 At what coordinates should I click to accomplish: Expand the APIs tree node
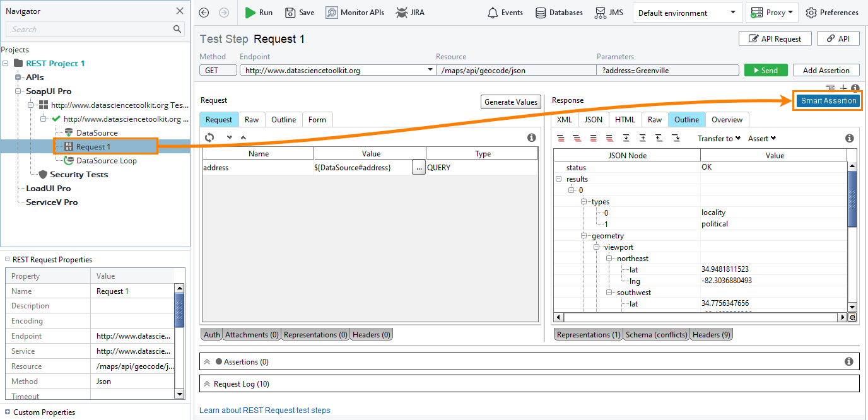18,77
